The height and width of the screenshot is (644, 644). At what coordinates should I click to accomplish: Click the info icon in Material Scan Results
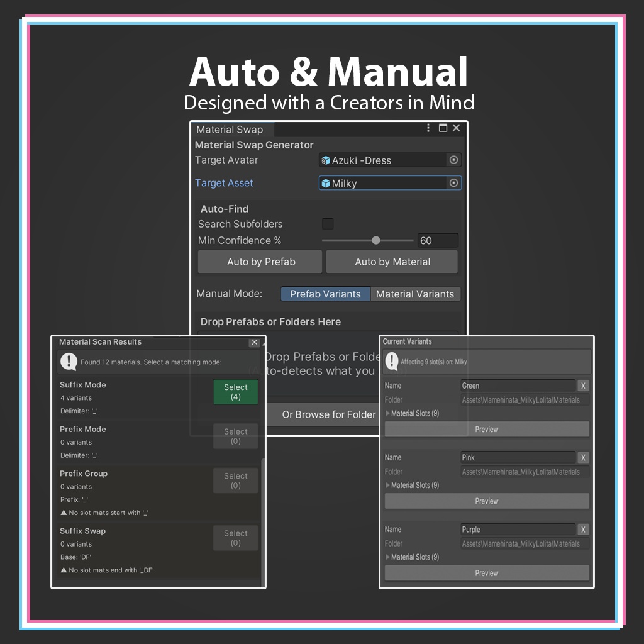69,362
